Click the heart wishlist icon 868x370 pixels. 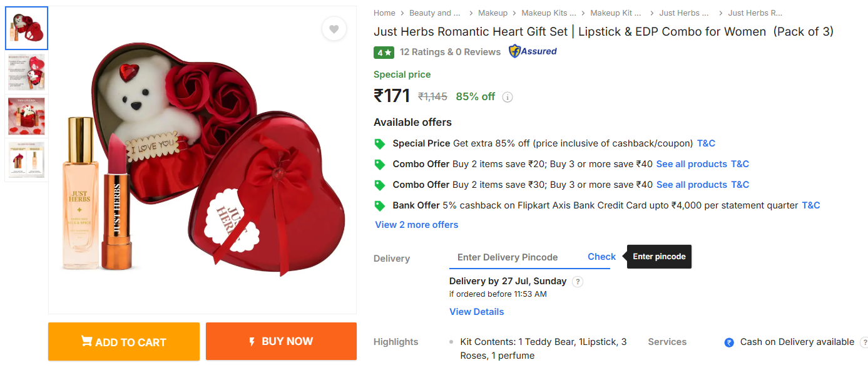coord(334,29)
